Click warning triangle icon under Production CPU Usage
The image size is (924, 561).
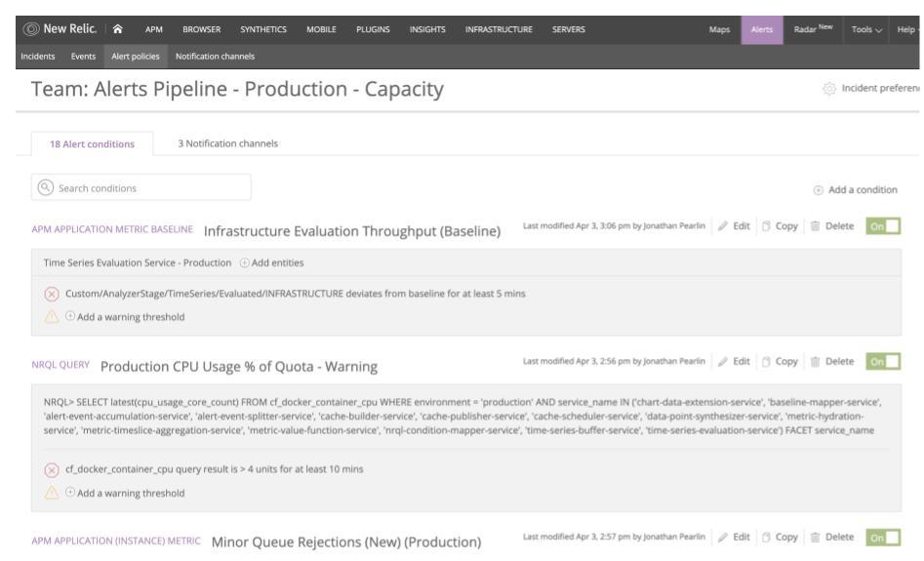click(52, 493)
